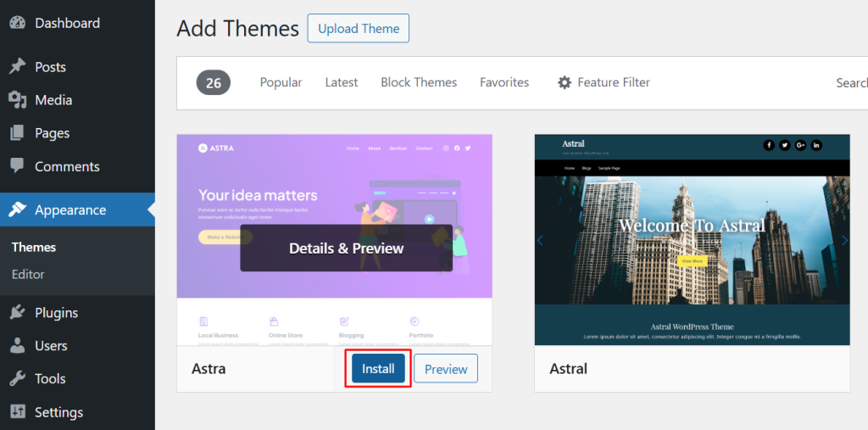This screenshot has width=868, height=430.
Task: Click the Appearance paintbrush icon
Action: click(17, 210)
